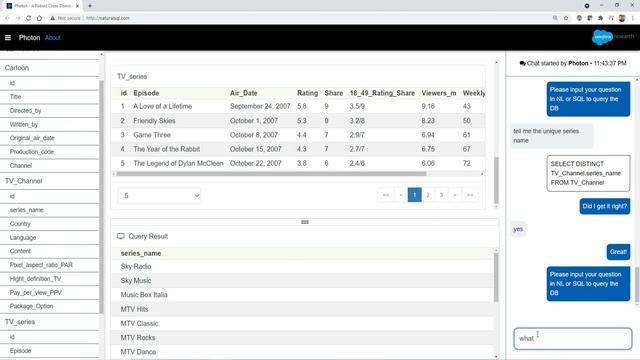Viewport: 640px width, 360px height.
Task: Click the 18_49_Rating_Share column header
Action: 382,93
